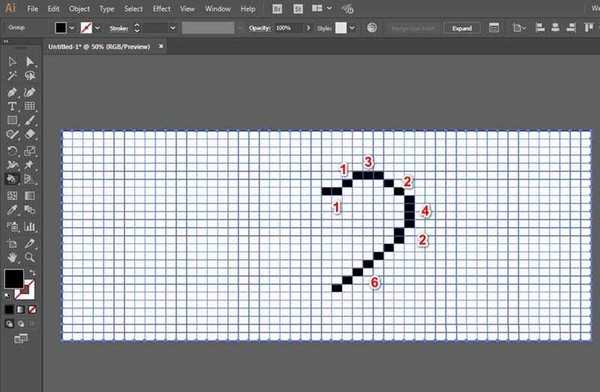Select the Magic Wand tool

(x=12, y=75)
